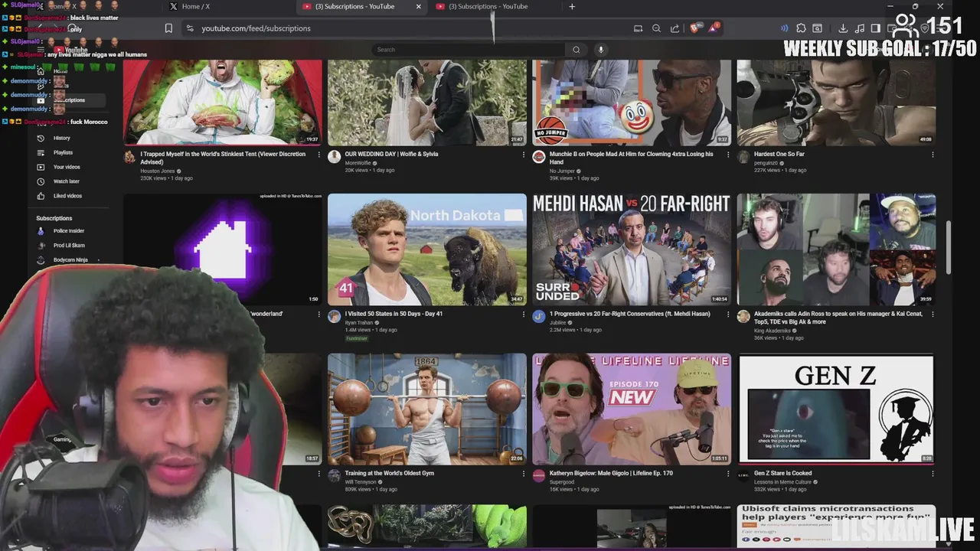Open 'Training at the World's Oldest Gym' title
The height and width of the screenshot is (551, 980).
[389, 473]
